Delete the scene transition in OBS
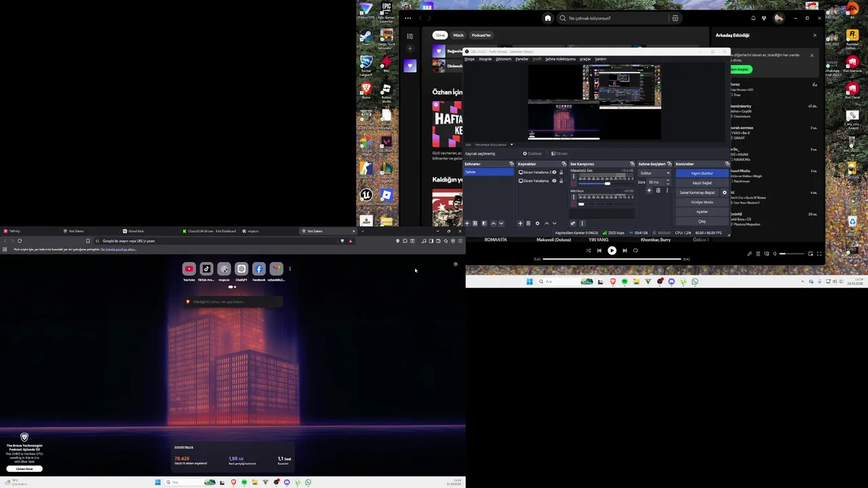The height and width of the screenshot is (488, 868). click(658, 190)
